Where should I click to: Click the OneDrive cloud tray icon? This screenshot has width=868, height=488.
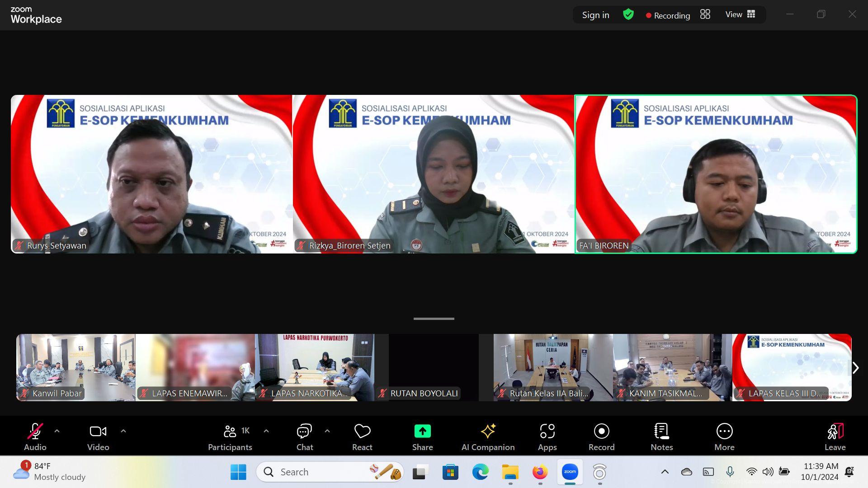coord(687,472)
